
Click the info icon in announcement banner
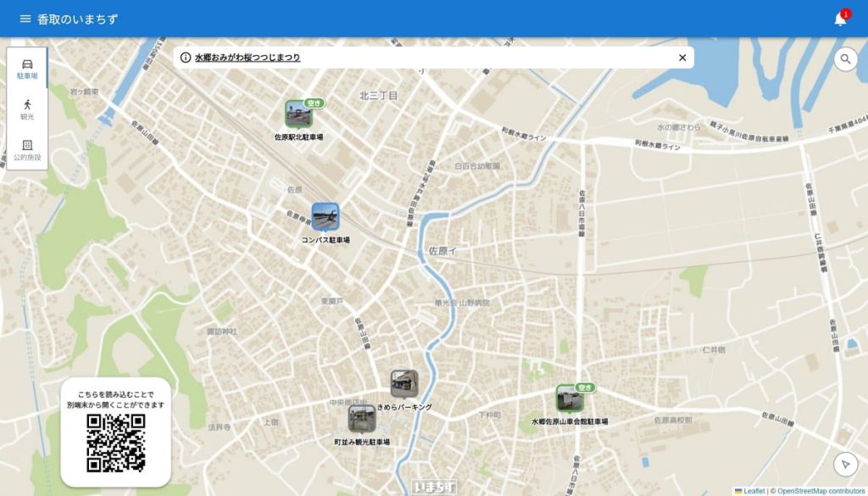point(186,58)
